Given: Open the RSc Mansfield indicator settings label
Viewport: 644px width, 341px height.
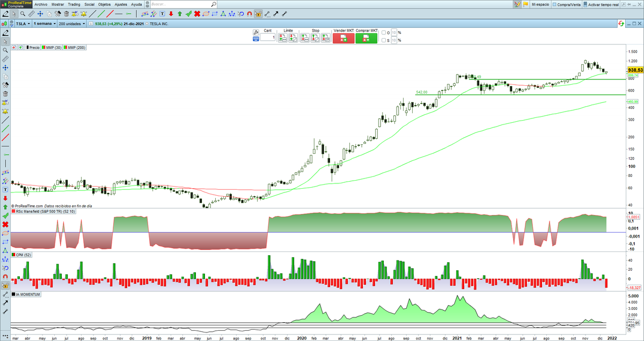Looking at the screenshot, I should click(45, 212).
